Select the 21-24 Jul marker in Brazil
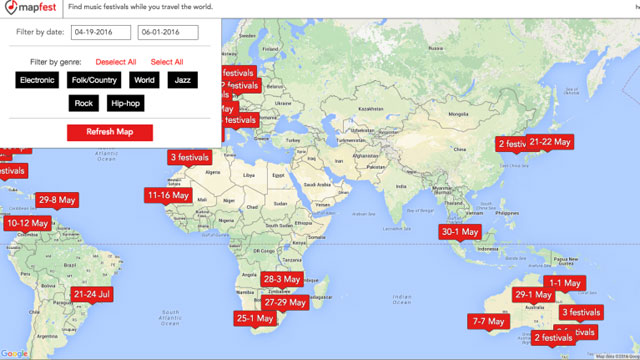This screenshot has width=640, height=360. tap(92, 294)
